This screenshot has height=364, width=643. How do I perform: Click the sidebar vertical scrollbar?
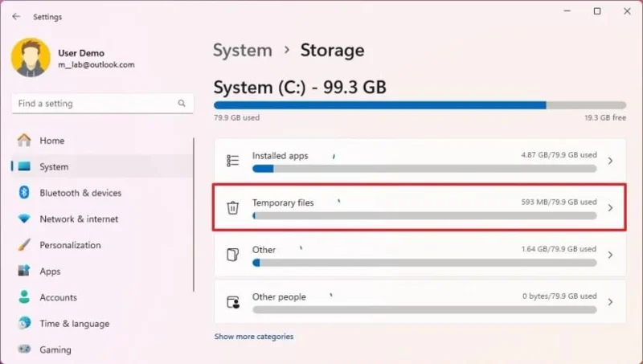[x=194, y=215]
